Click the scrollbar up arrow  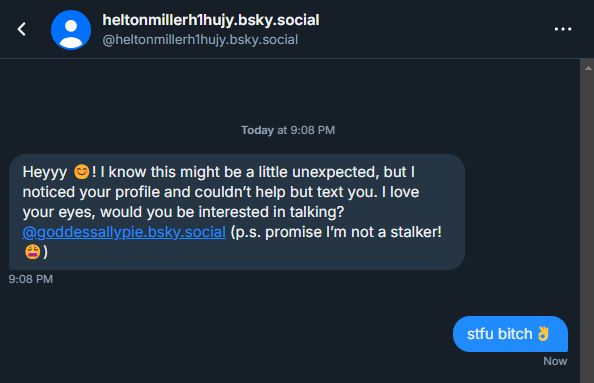588,68
